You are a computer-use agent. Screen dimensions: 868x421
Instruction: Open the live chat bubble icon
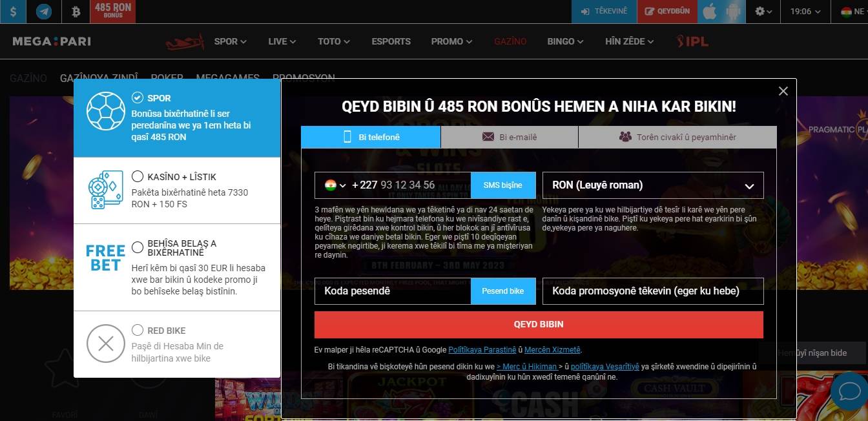pyautogui.click(x=849, y=391)
